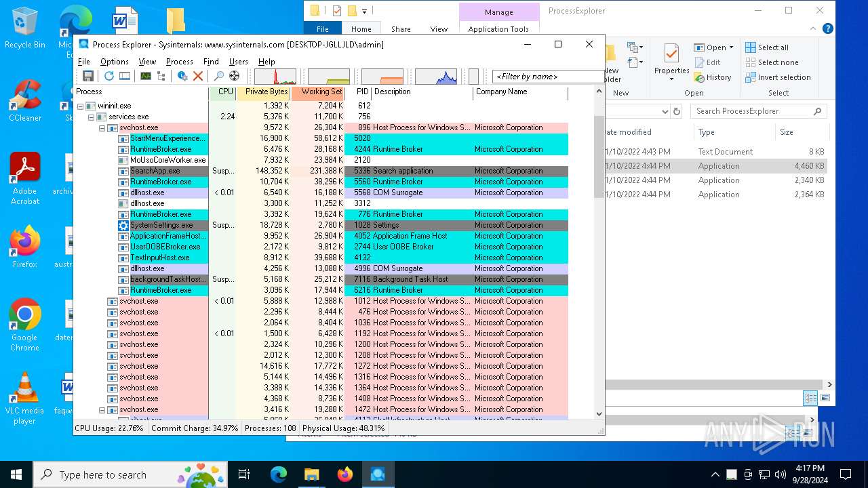The width and height of the screenshot is (868, 488).
Task: Collapse the svchost.exe PID 1472 node
Action: [x=102, y=410]
